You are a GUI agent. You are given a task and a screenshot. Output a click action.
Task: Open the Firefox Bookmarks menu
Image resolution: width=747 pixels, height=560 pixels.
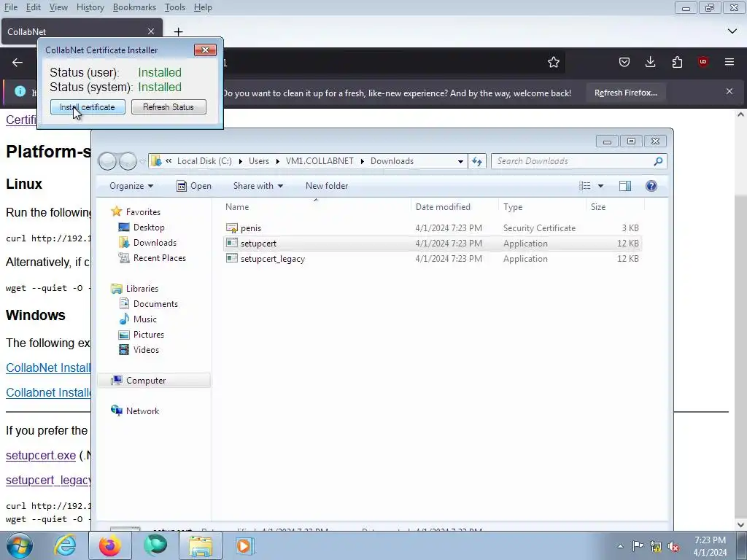click(134, 7)
